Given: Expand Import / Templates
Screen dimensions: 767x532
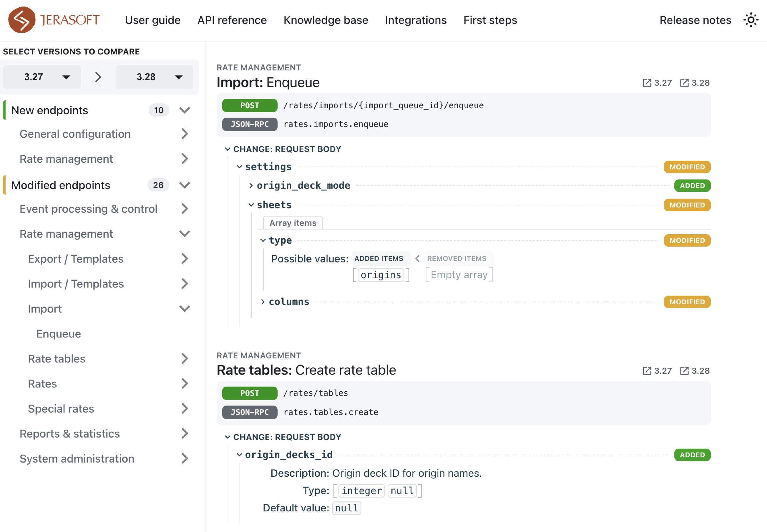Looking at the screenshot, I should click(185, 284).
